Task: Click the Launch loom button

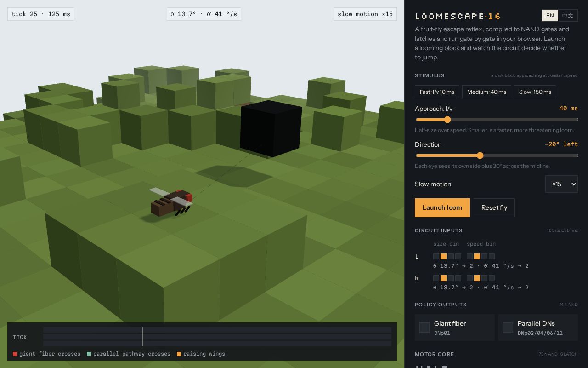Action: (442, 207)
